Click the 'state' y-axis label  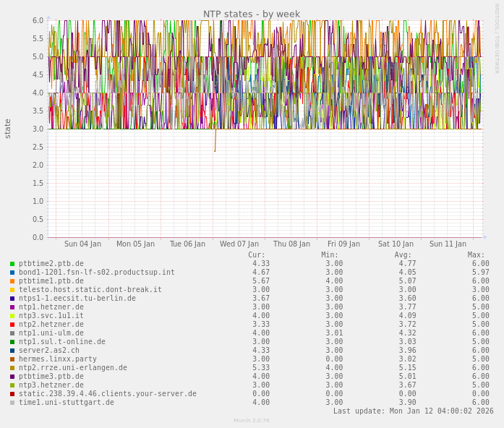[x=8, y=129]
